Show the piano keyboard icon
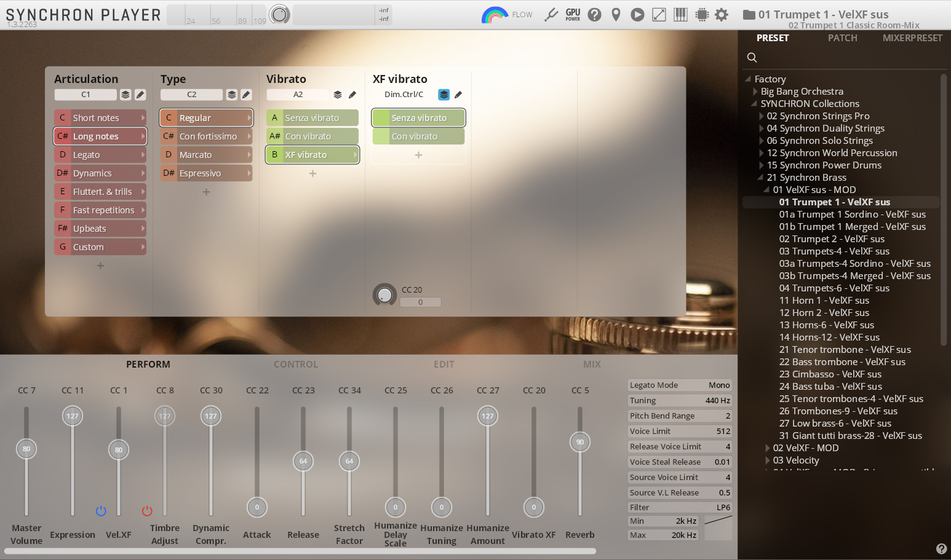The image size is (951, 560). pos(680,15)
